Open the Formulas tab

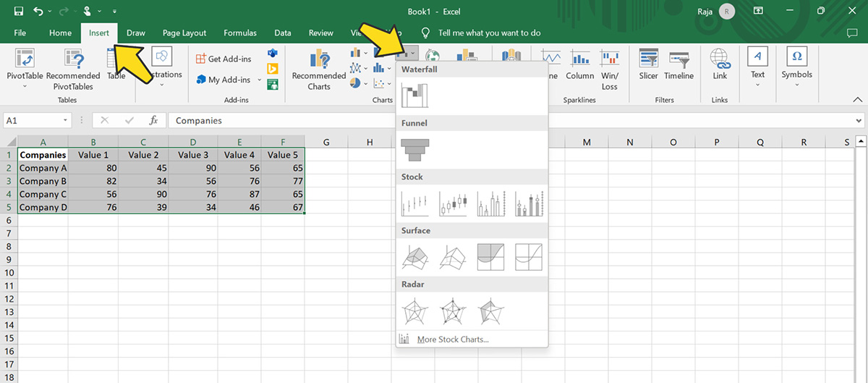click(240, 33)
